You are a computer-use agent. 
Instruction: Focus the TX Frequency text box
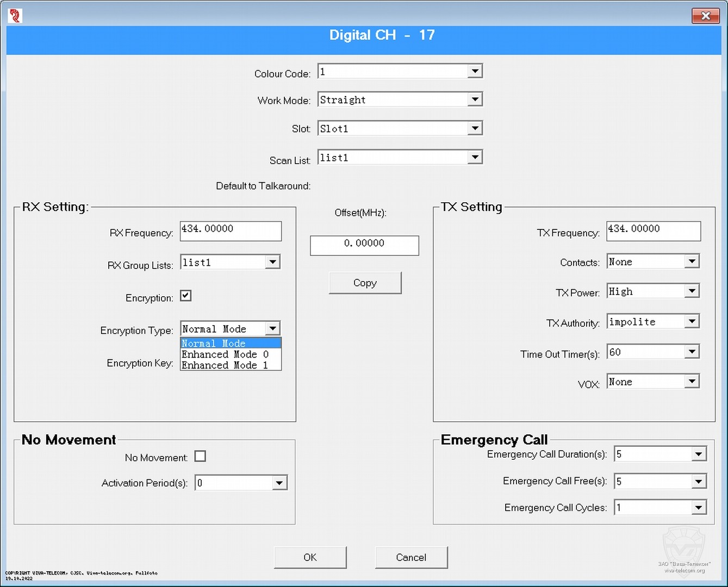pos(653,230)
